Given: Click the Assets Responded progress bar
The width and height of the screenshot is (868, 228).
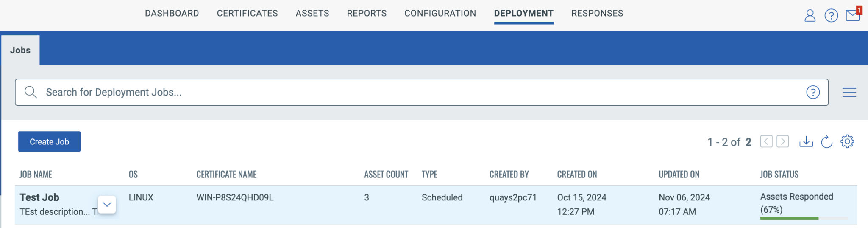Looking at the screenshot, I should 804,218.
